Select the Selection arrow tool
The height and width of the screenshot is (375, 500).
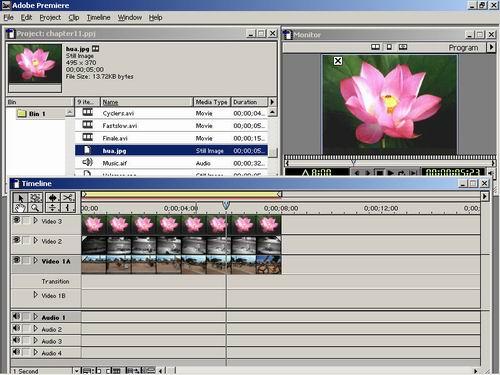coord(20,198)
